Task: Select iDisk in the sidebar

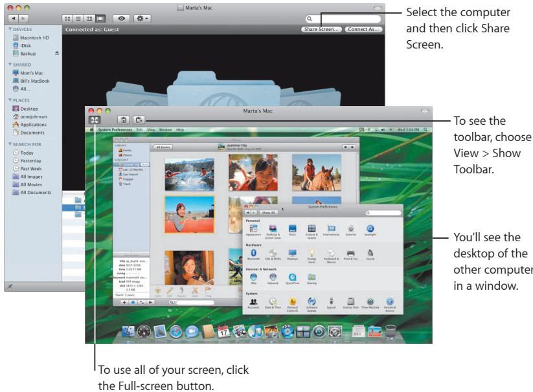Action: (x=22, y=45)
